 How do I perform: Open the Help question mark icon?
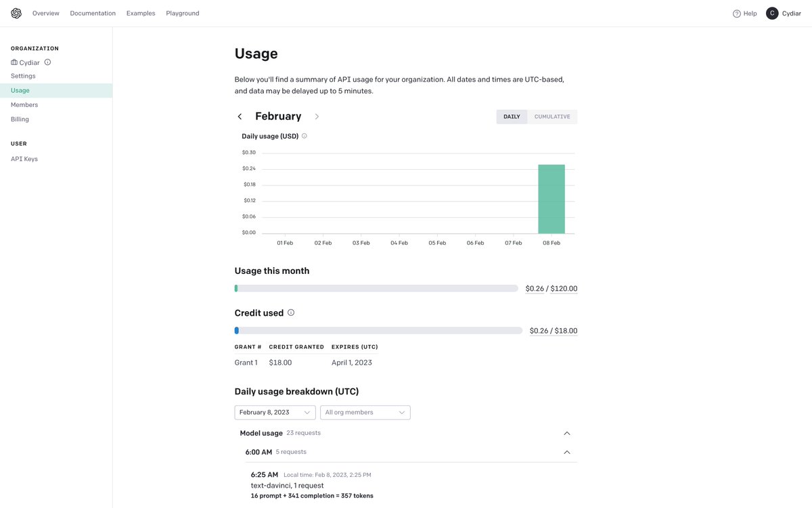click(x=737, y=14)
